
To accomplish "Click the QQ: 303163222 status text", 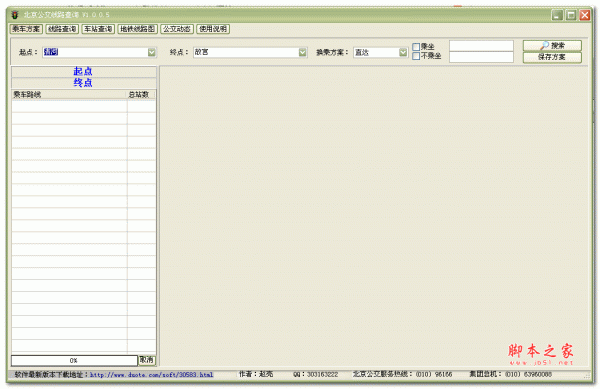I will tap(316, 374).
